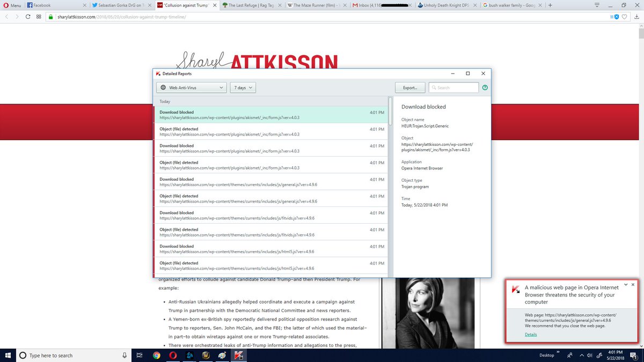This screenshot has width=644, height=362.
Task: Open the Opera Menu button
Action: [12, 5]
